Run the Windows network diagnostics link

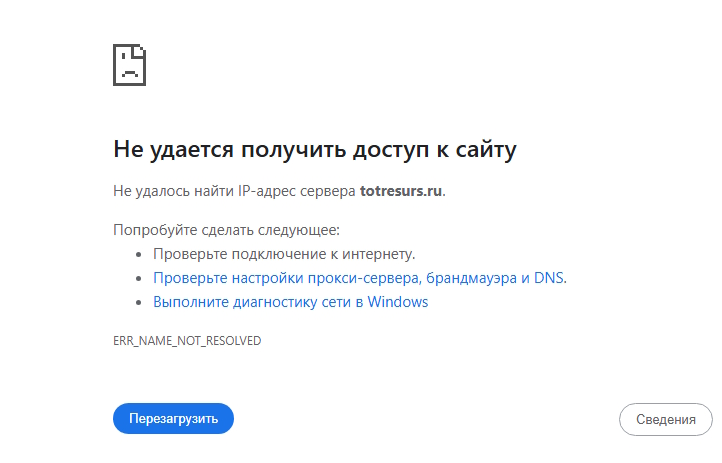pos(291,302)
